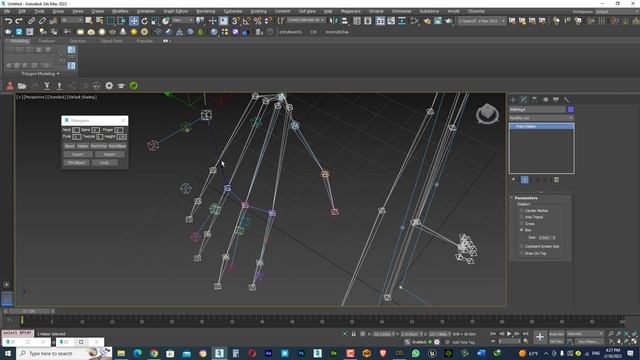
Task: Activate the Unlink Selection tool
Action: [x=42, y=21]
